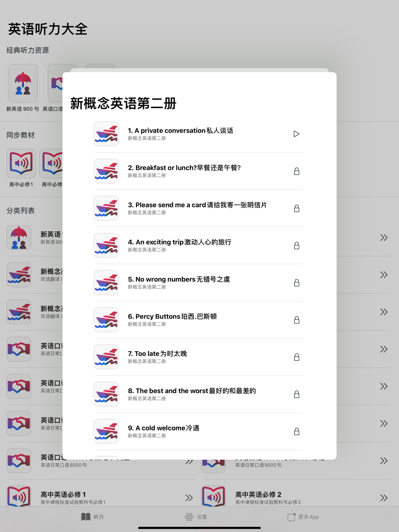
Task: Open '6. Percy Buttons珀西.巴斯顿' lesson
Action: [172, 316]
